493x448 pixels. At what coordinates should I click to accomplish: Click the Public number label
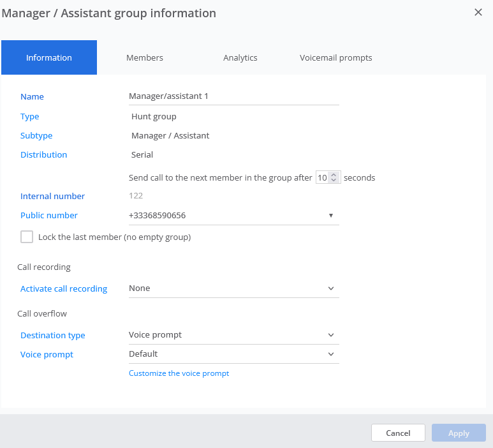pyautogui.click(x=49, y=216)
